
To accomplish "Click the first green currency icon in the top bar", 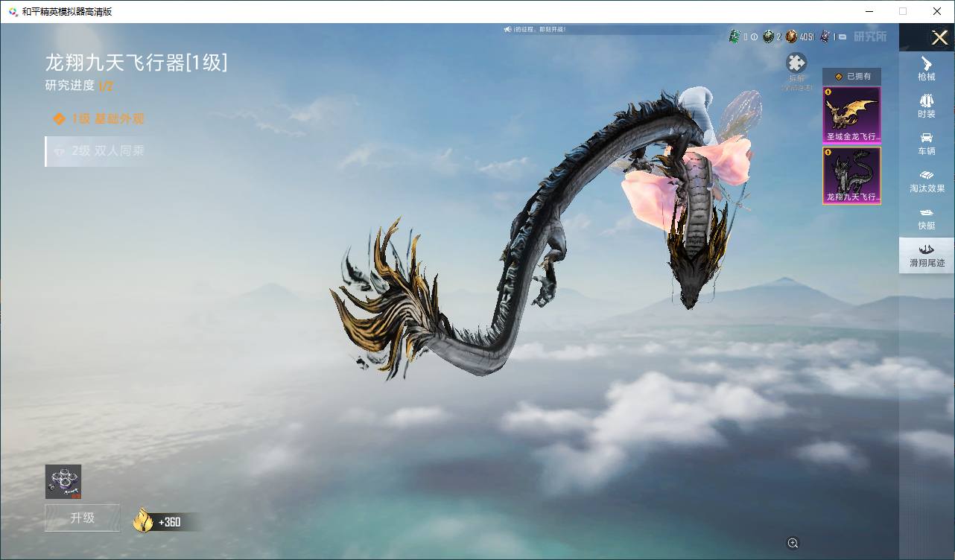I will [734, 36].
